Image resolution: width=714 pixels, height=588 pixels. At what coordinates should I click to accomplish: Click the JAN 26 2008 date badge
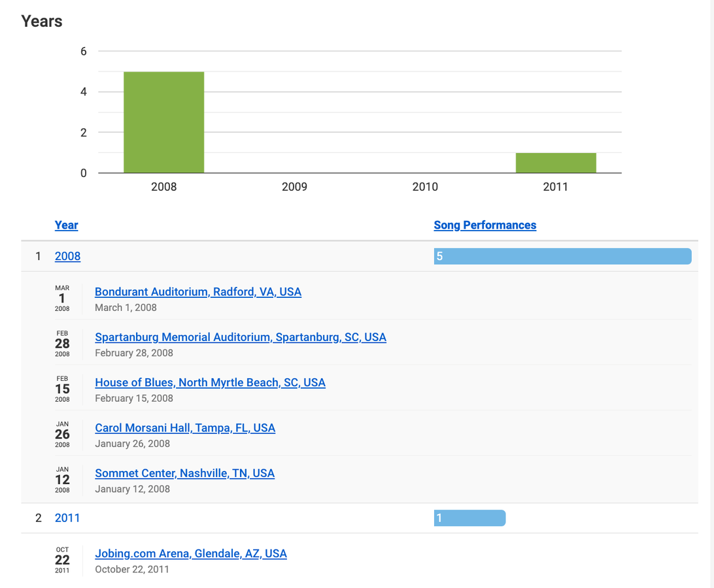[62, 434]
